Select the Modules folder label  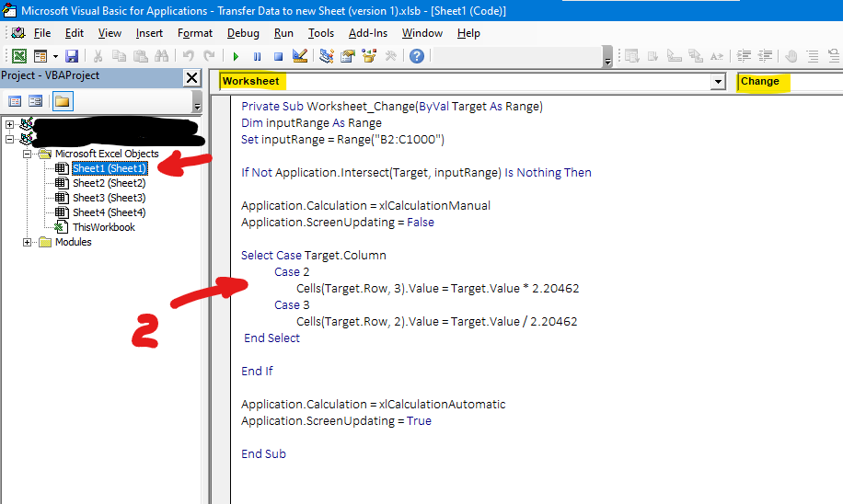click(73, 242)
